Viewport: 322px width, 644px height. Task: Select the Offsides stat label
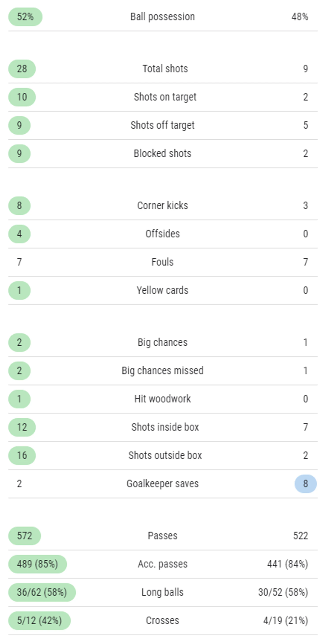pos(163,234)
